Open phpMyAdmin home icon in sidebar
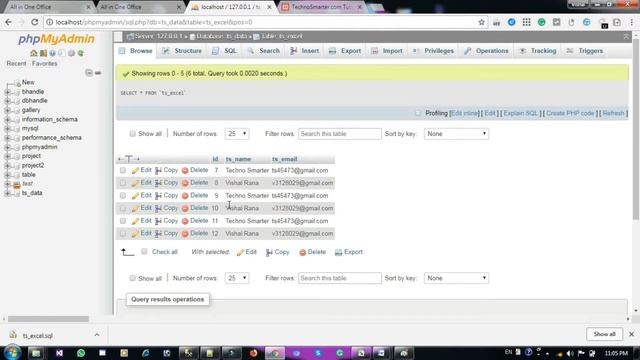640x360 pixels. (x=33, y=53)
